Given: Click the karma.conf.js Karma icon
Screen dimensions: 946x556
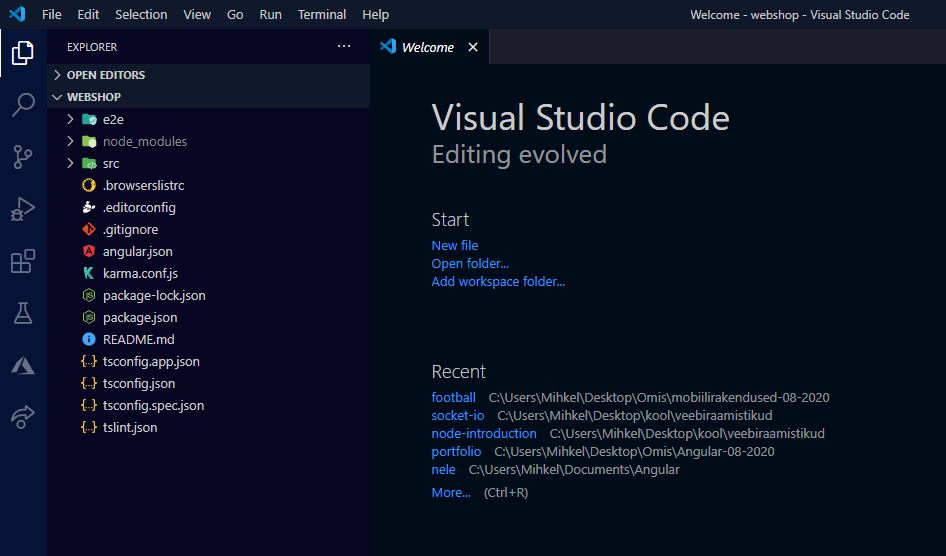Looking at the screenshot, I should (x=89, y=273).
